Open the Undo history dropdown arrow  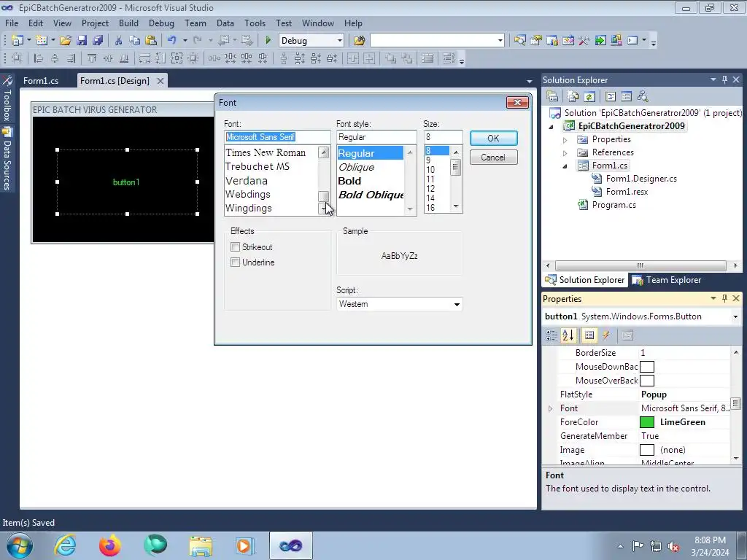pyautogui.click(x=185, y=41)
